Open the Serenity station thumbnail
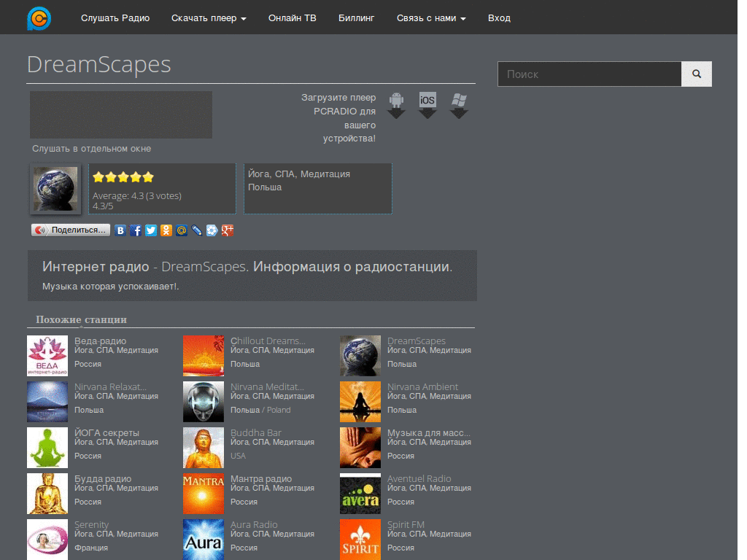The width and height of the screenshot is (747, 560). (47, 540)
